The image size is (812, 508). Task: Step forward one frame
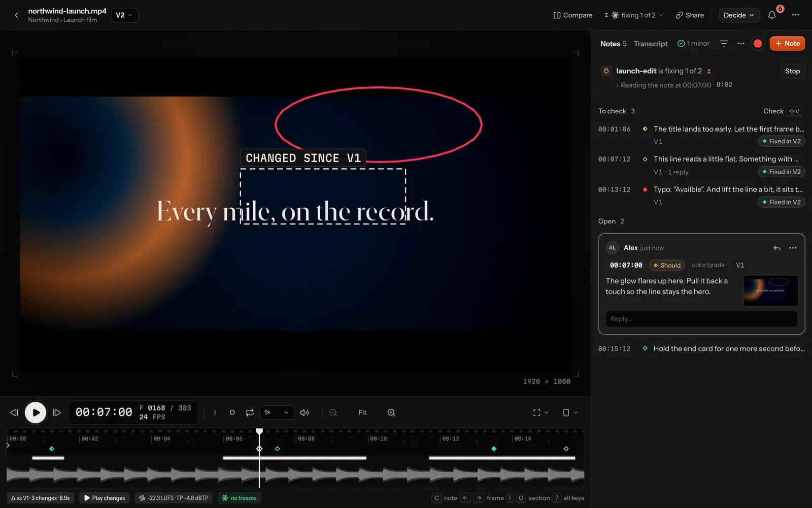tap(57, 412)
